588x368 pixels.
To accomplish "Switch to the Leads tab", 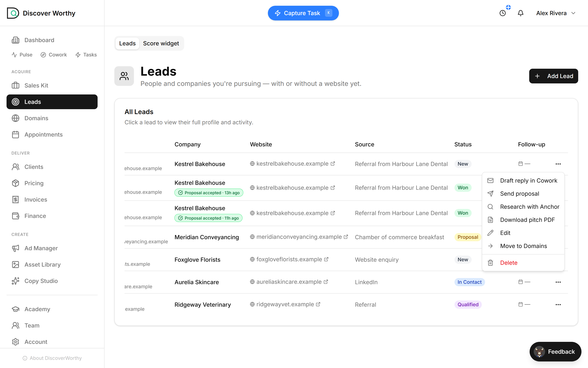I will 127,43.
